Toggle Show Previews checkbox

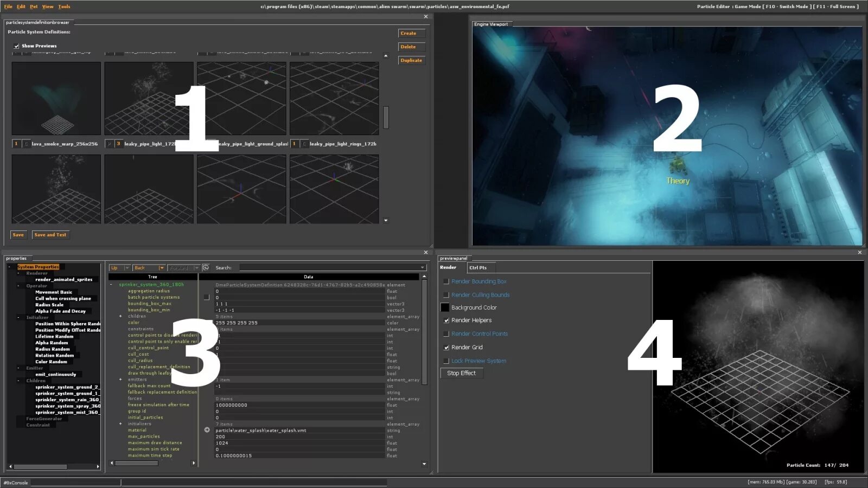click(16, 46)
